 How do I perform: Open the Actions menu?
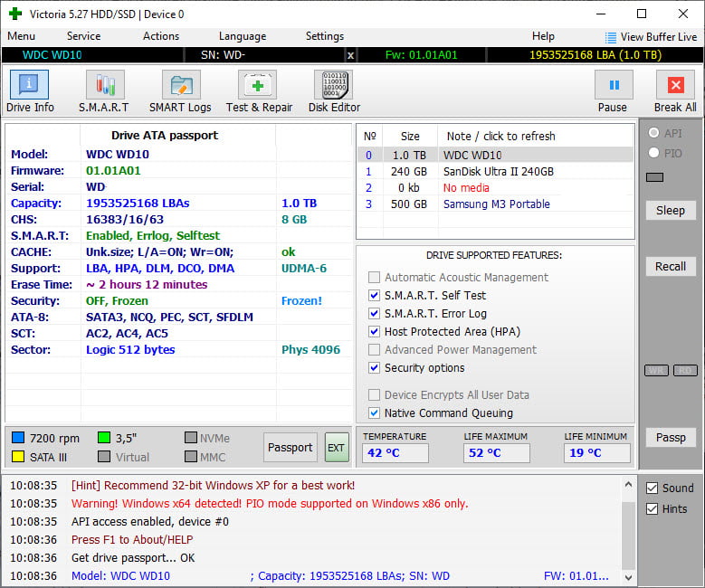tap(161, 36)
